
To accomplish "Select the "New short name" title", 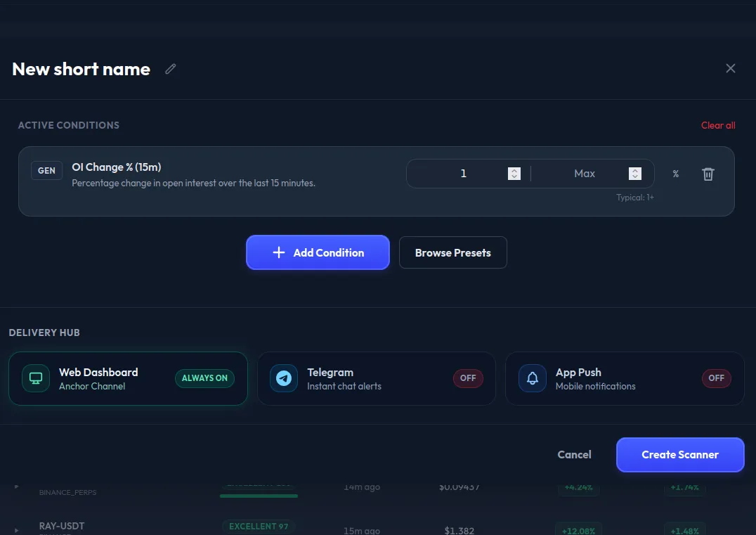I will click(x=81, y=69).
